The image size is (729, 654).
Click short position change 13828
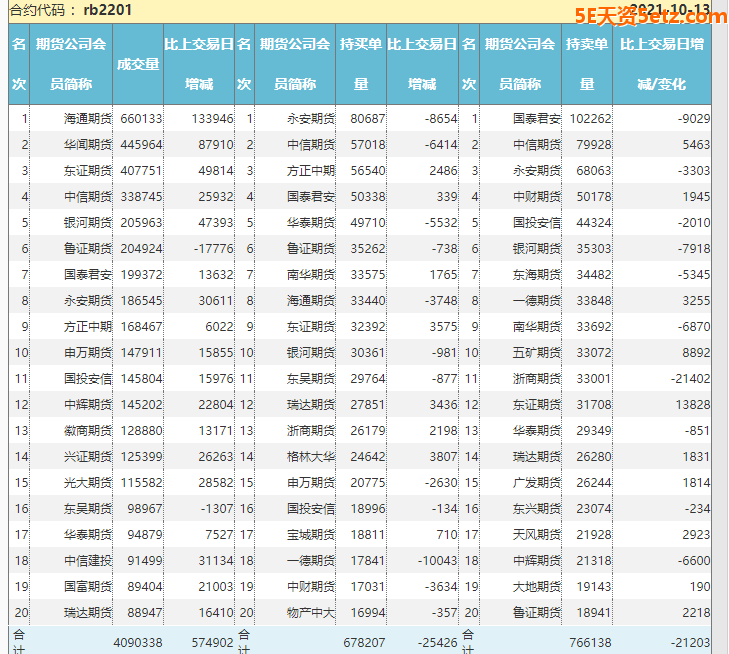[x=693, y=405]
